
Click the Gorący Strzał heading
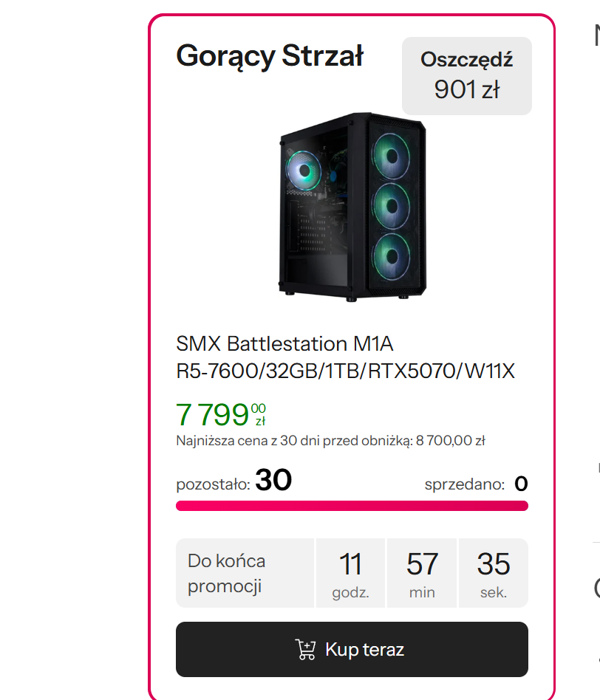point(270,57)
